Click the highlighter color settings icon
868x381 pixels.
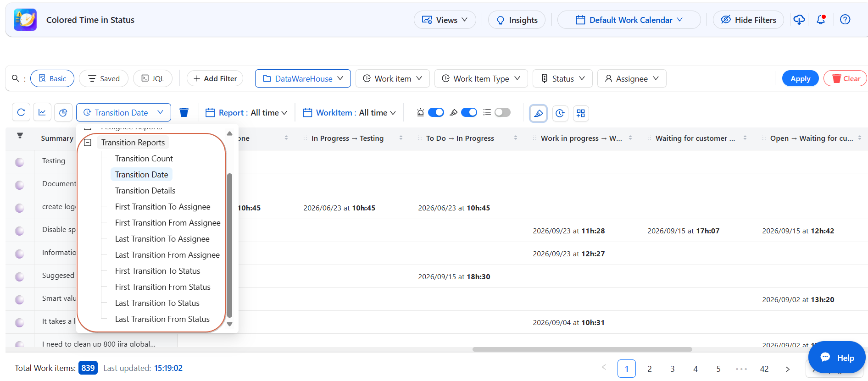pos(539,113)
